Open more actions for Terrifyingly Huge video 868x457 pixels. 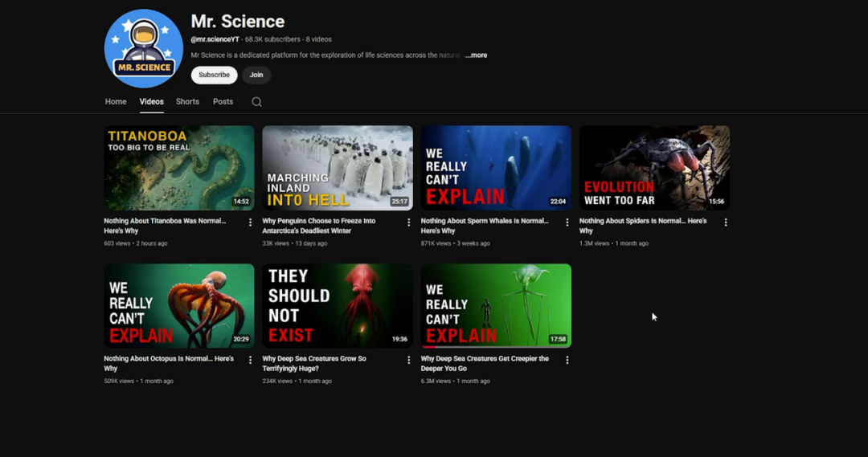tap(408, 361)
